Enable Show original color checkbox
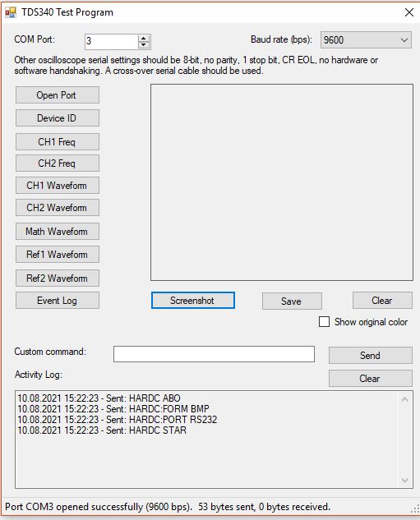420x520 pixels. coord(324,322)
